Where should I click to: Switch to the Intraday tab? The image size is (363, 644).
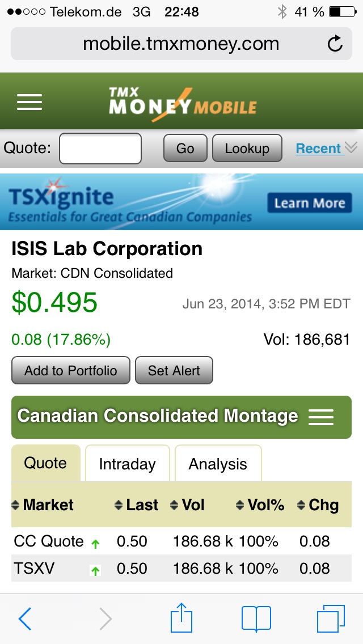tap(127, 463)
